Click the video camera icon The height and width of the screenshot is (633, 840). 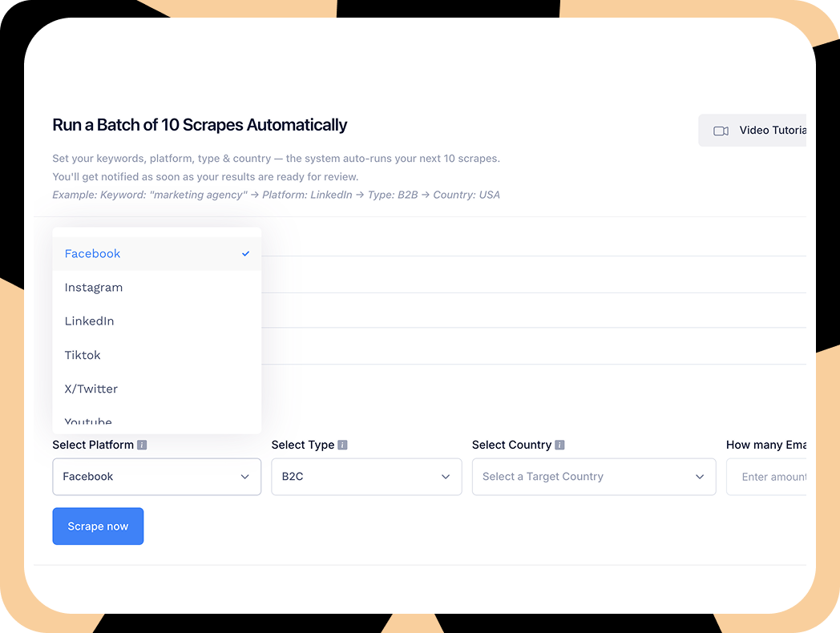721,131
